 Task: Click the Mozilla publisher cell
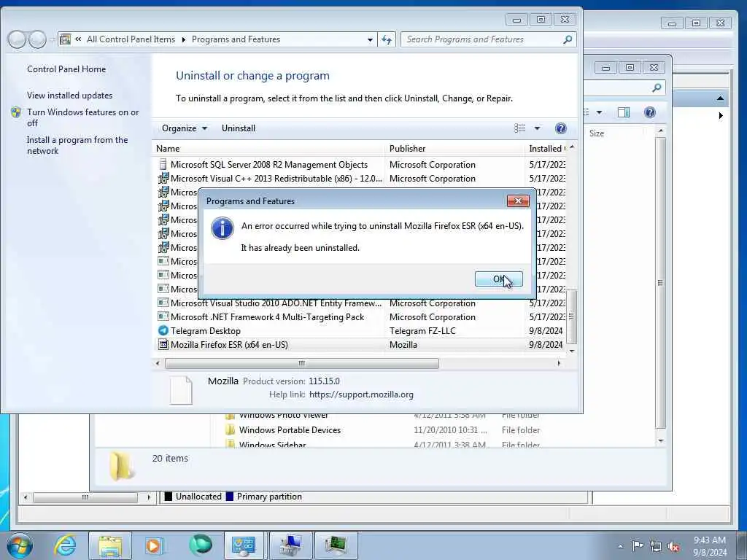[x=403, y=345]
